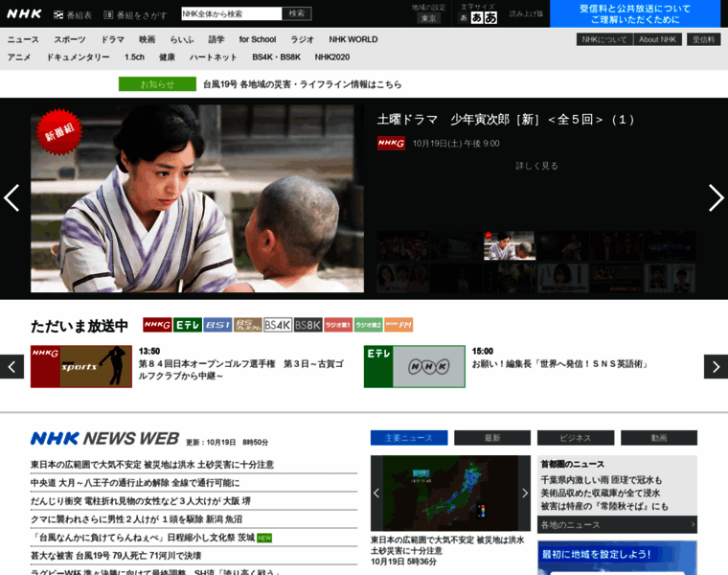This screenshot has width=728, height=575.
Task: Open the 受信料と公共放送について banner
Action: pyautogui.click(x=635, y=14)
